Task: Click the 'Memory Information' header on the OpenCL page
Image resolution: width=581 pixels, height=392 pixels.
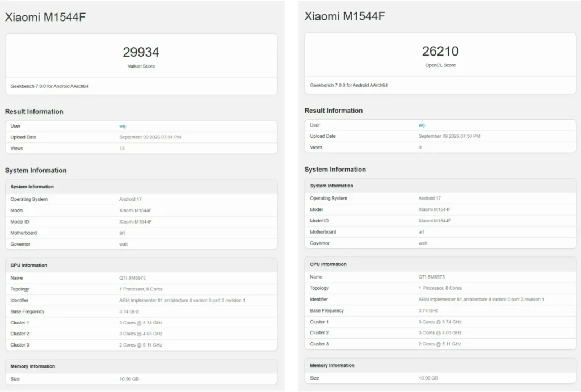Action: (x=332, y=365)
